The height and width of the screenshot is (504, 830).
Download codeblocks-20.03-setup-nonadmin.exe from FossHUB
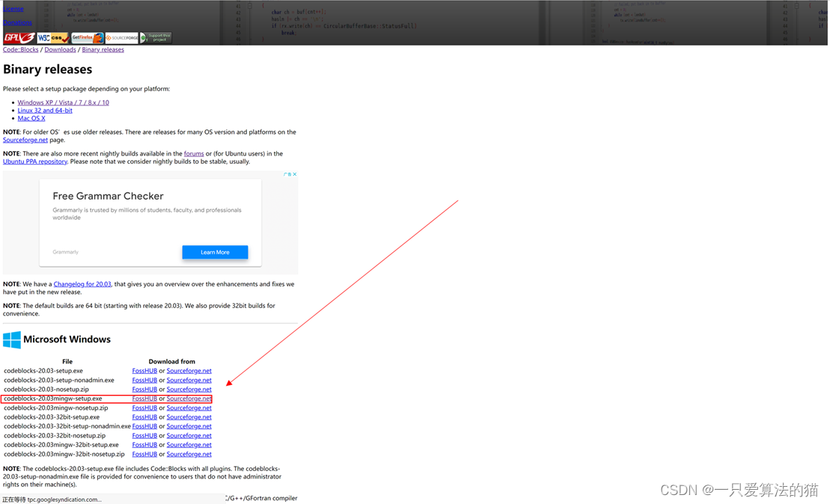click(x=144, y=381)
